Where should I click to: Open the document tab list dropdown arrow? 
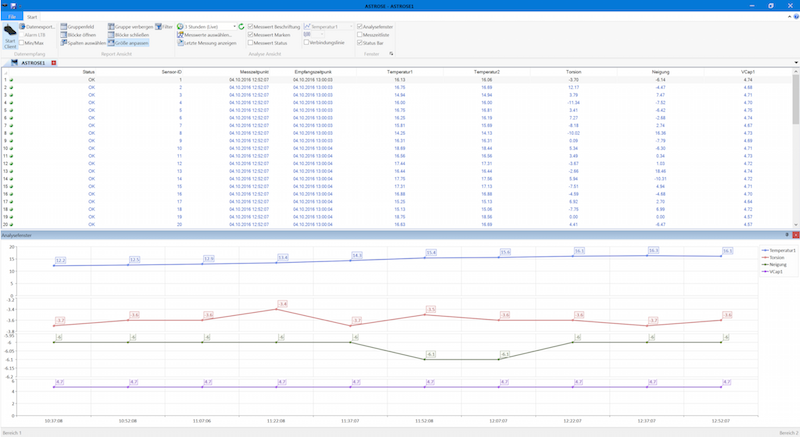(796, 63)
